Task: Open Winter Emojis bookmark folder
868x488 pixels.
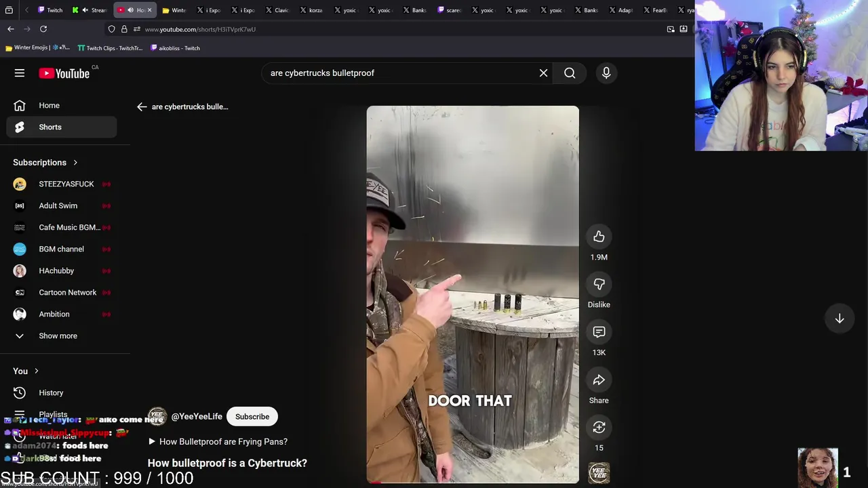Action: click(x=37, y=48)
